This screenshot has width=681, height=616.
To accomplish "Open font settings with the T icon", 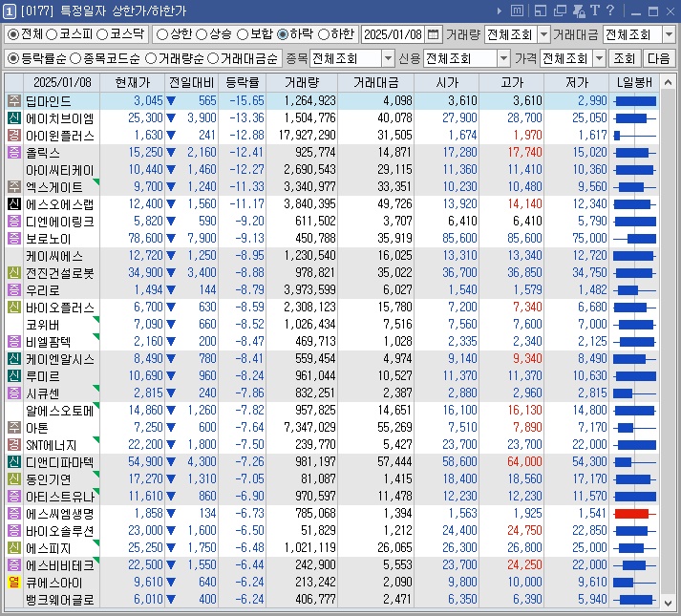I will 595,11.
